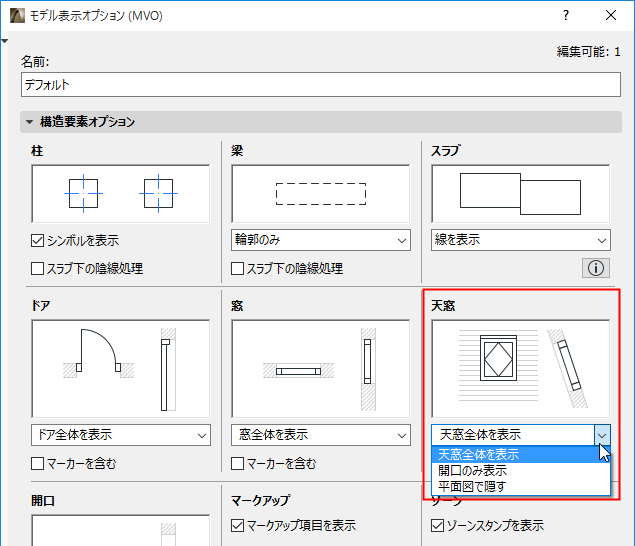Image resolution: width=635 pixels, height=546 pixels.
Task: Open help with the question mark button
Action: pyautogui.click(x=566, y=15)
